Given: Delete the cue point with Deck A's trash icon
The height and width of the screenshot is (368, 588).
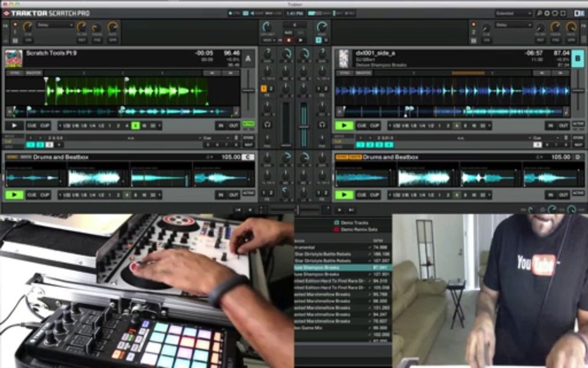Looking at the screenshot, I should [x=236, y=138].
